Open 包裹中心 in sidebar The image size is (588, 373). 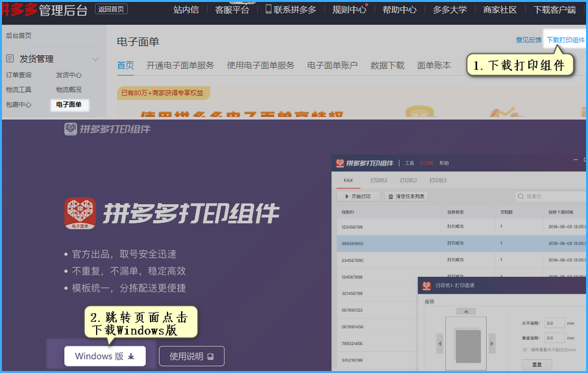[18, 105]
